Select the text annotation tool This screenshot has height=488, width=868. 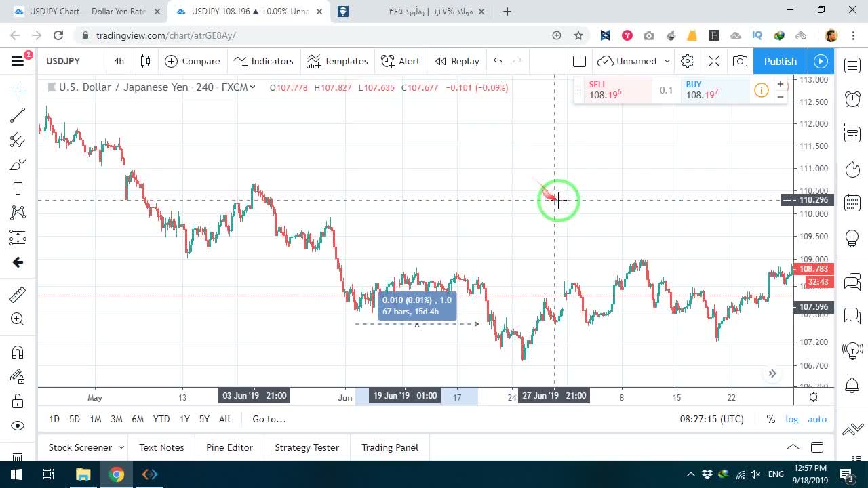[x=18, y=188]
